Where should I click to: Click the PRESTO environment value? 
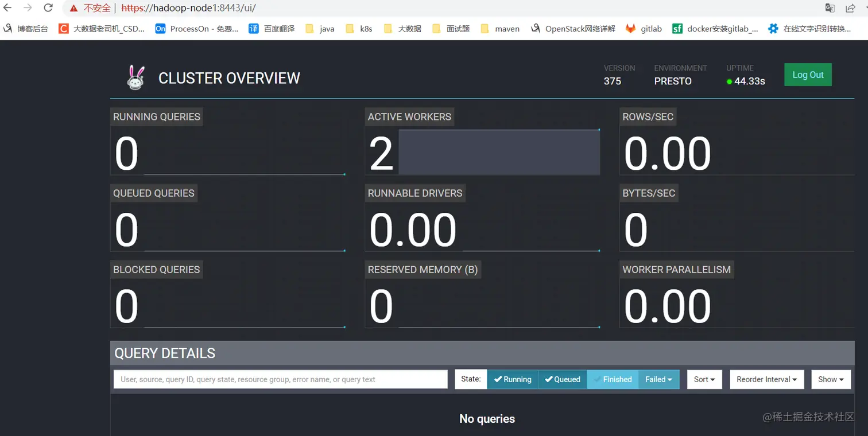click(673, 81)
